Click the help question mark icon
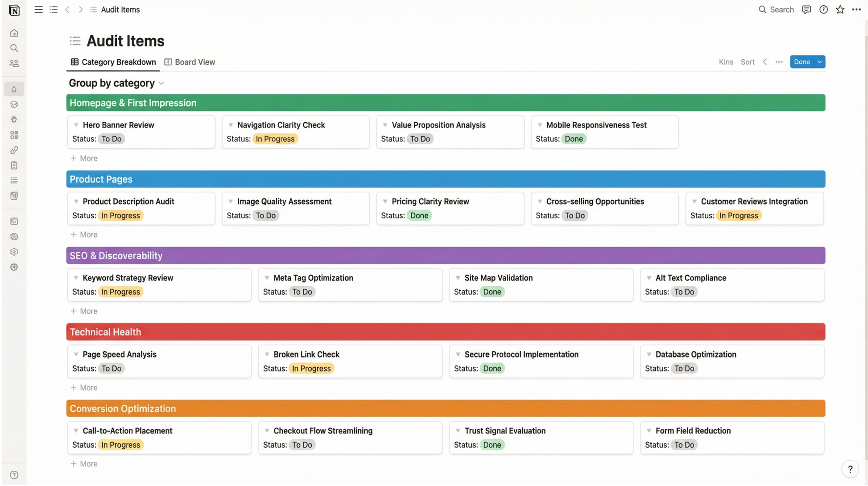Viewport: 868px width, 486px height. (x=823, y=9)
